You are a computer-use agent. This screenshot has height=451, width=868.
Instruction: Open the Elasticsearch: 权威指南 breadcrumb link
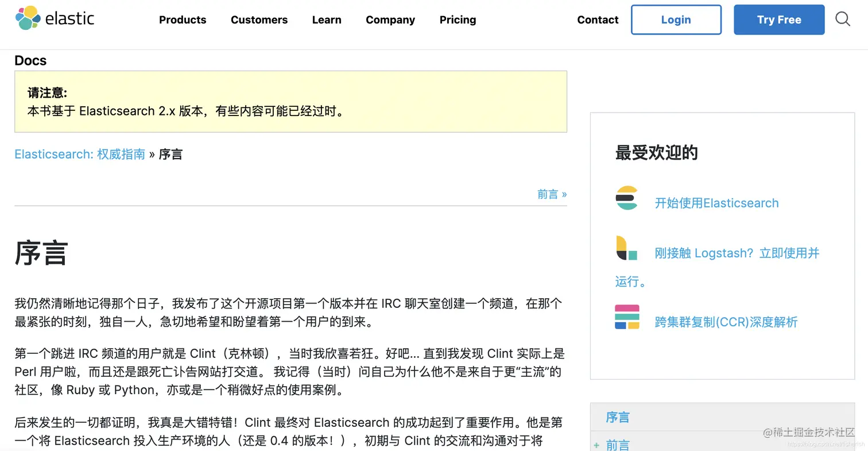80,154
